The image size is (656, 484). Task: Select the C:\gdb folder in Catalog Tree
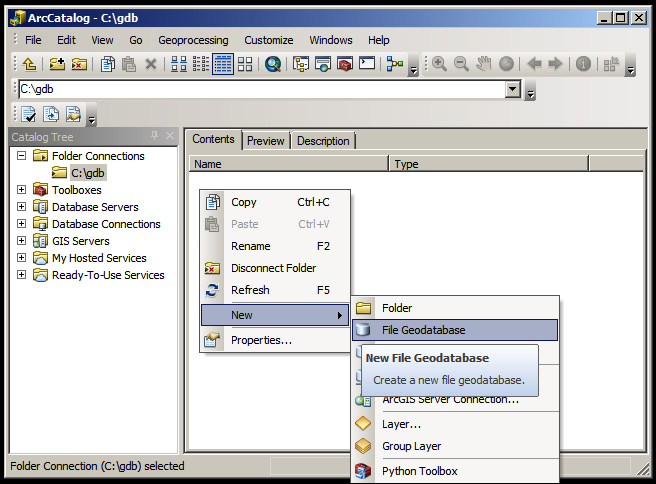[87, 173]
